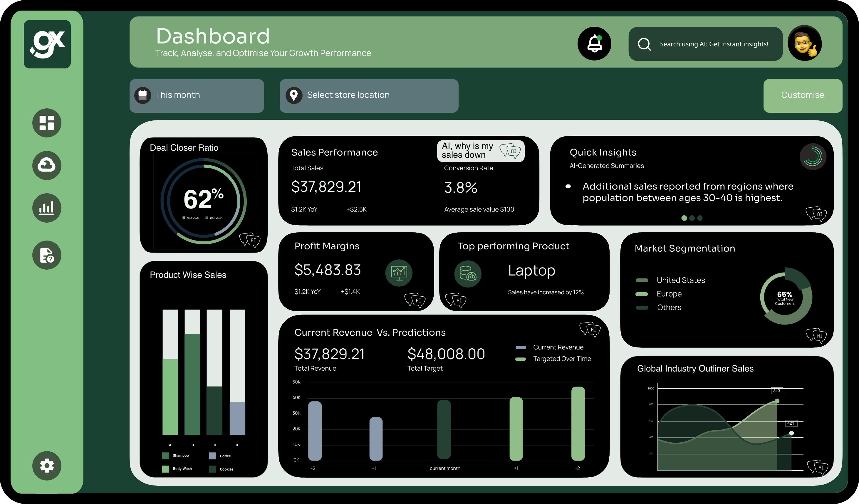Screen dimensions: 859x504
Task: Click the dashboard grid icon in sidebar
Action: pyautogui.click(x=47, y=123)
